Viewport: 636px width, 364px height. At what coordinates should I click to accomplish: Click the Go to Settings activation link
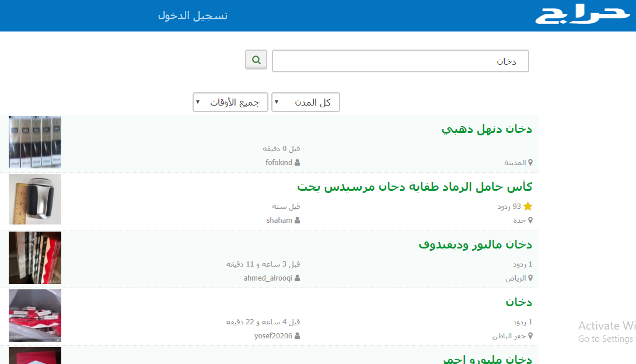click(x=606, y=338)
